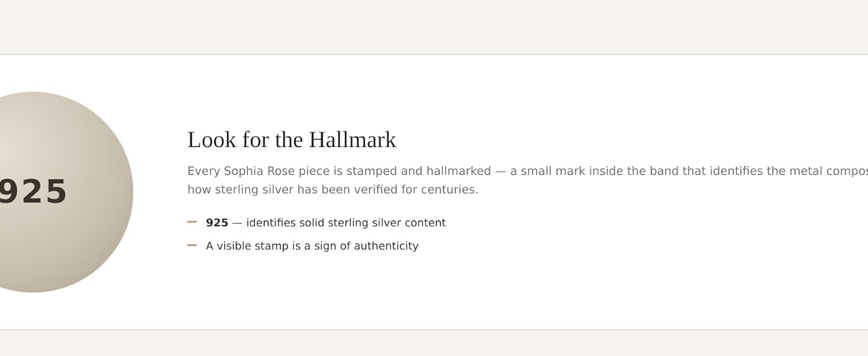Click the bold 925 in the bullet list
Screen dimensions: 868x356
217,223
